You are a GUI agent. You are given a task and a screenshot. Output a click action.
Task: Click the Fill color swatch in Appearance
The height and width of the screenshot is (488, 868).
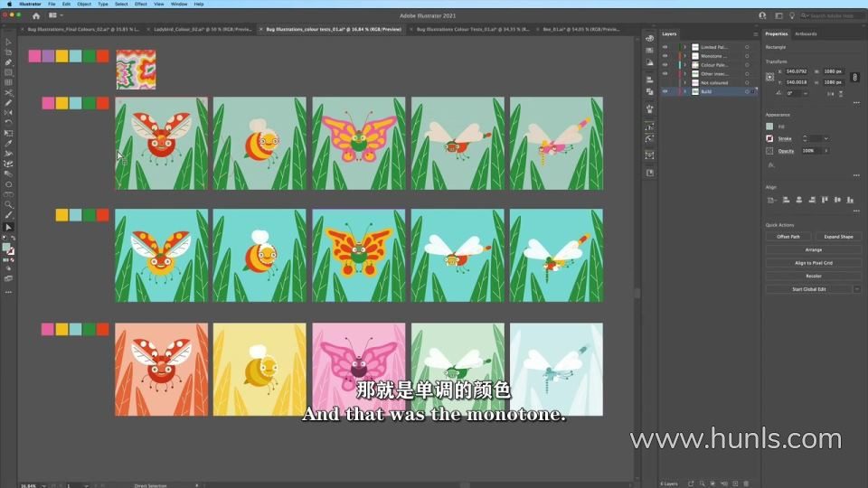tap(769, 127)
